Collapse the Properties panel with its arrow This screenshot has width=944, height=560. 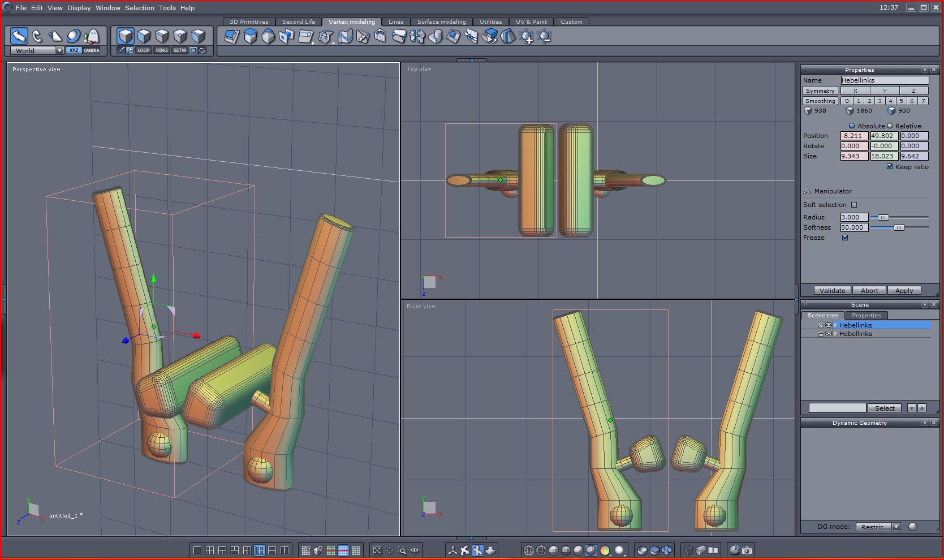925,70
